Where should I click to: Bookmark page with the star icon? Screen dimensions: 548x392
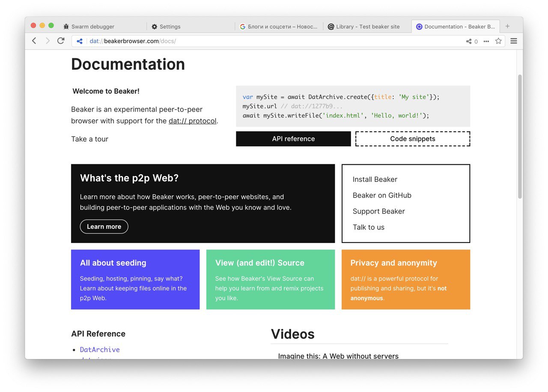coord(498,41)
